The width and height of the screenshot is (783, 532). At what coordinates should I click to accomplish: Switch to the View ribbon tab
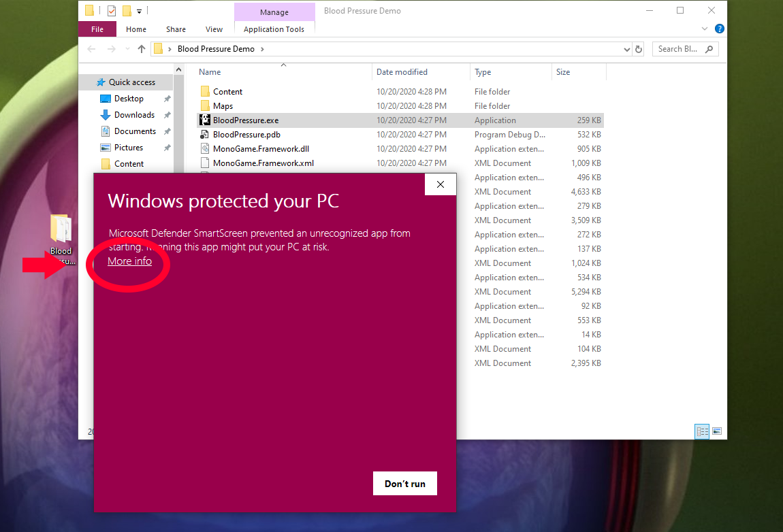(x=214, y=29)
